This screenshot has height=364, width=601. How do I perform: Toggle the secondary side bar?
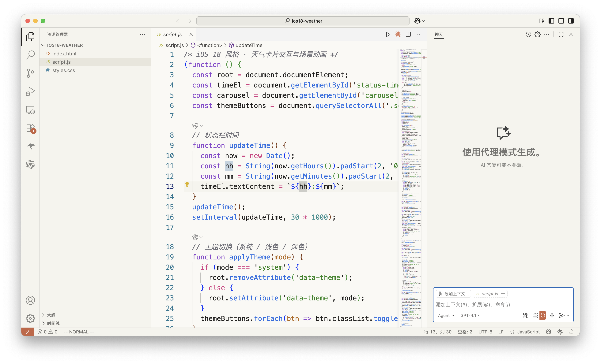[x=571, y=21]
